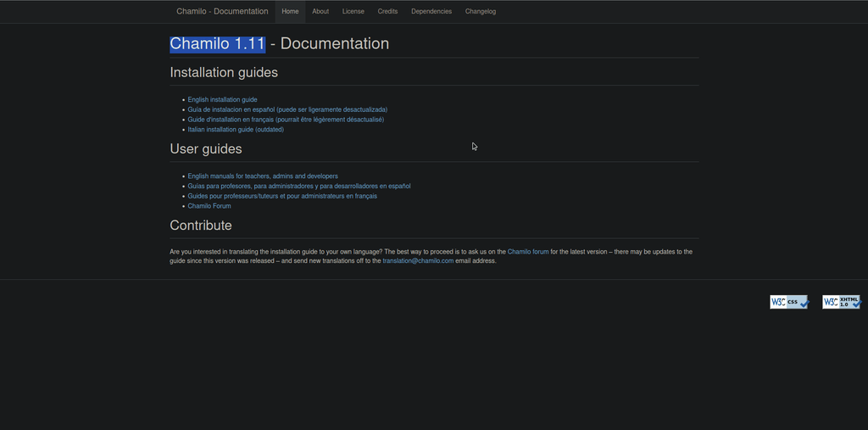Viewport: 868px width, 430px height.
Task: Open Guía de instalación en español link
Action: (x=231, y=109)
